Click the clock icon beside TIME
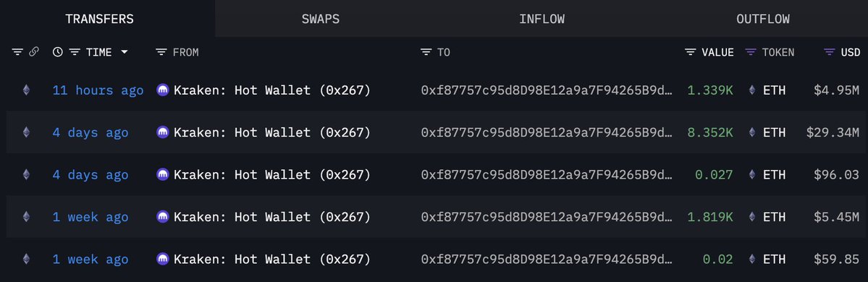 (x=58, y=52)
